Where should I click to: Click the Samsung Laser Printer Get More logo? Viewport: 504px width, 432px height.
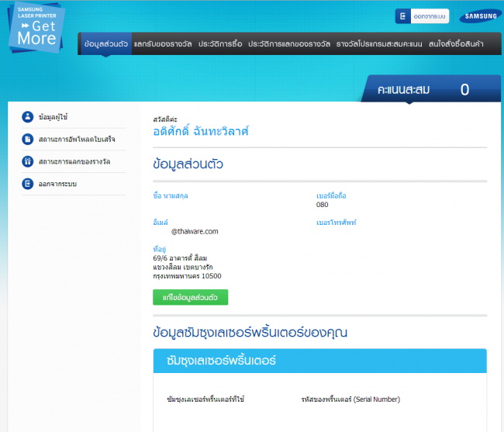pos(36,28)
